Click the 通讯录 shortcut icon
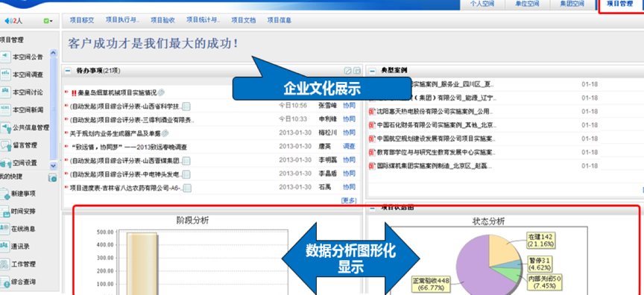The image size is (644, 295). (4, 247)
